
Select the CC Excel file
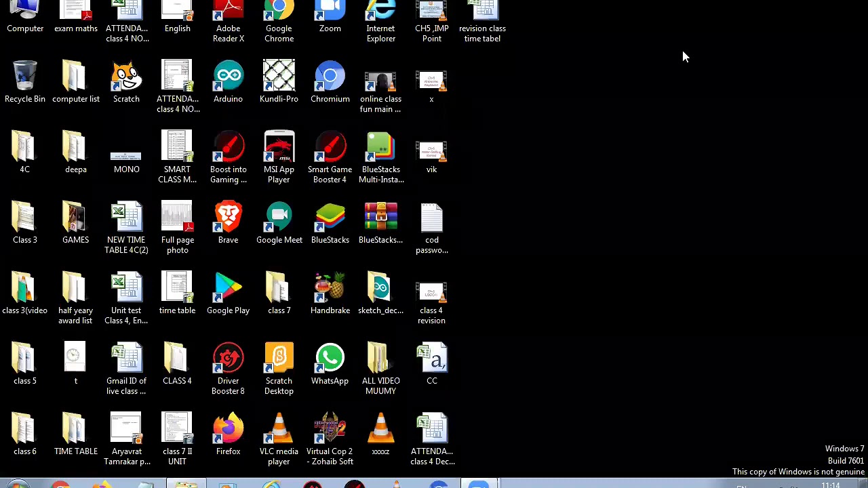point(431,364)
